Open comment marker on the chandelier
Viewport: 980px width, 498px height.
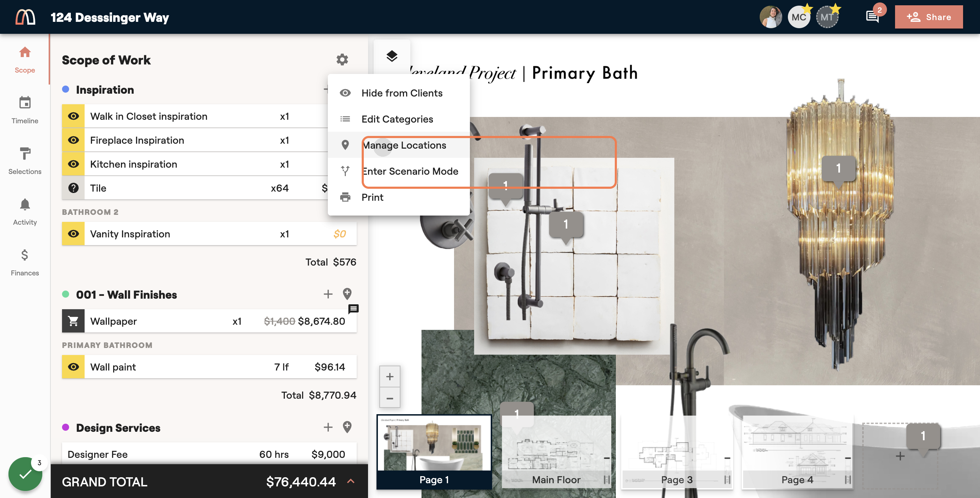pyautogui.click(x=839, y=169)
